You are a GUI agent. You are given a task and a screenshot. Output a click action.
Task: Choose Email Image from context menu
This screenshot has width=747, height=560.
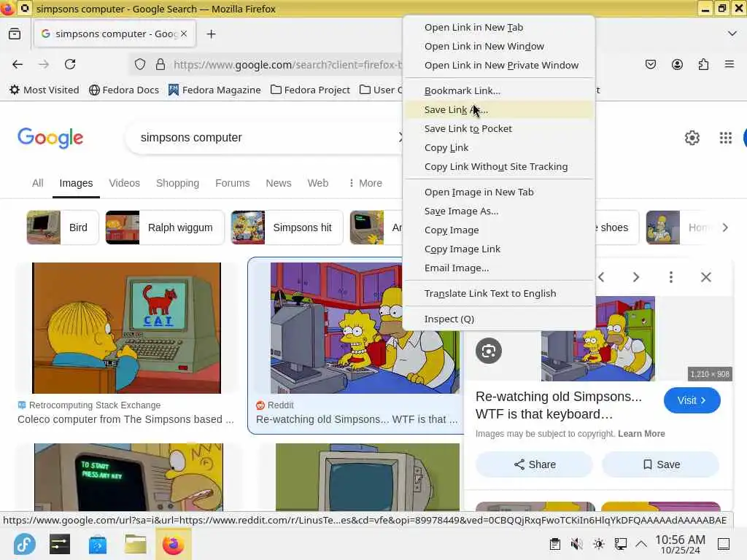pyautogui.click(x=499, y=268)
